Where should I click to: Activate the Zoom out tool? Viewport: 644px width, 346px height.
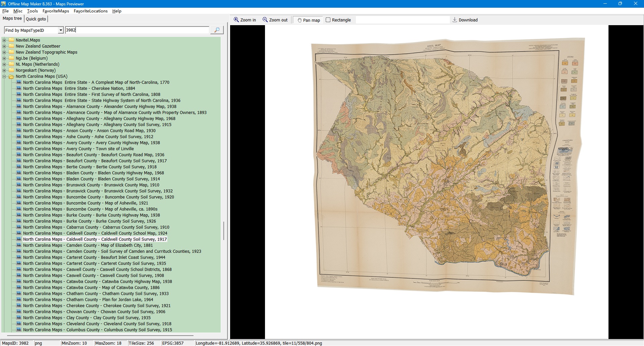275,20
